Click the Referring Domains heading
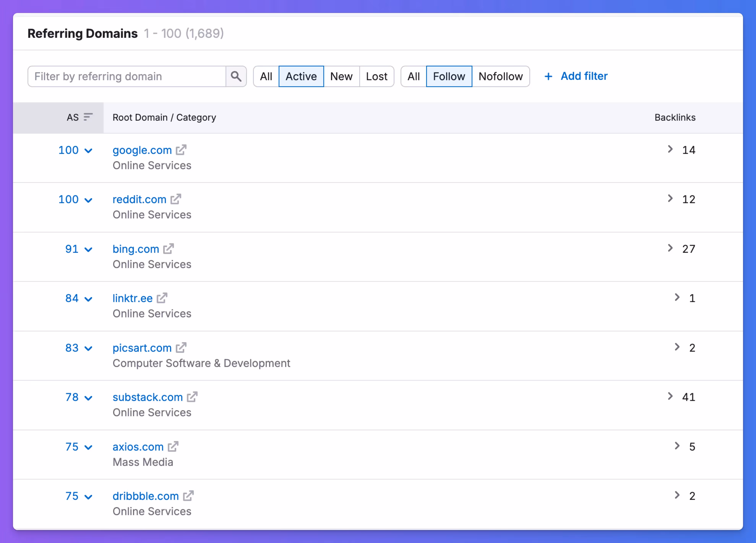 point(82,33)
